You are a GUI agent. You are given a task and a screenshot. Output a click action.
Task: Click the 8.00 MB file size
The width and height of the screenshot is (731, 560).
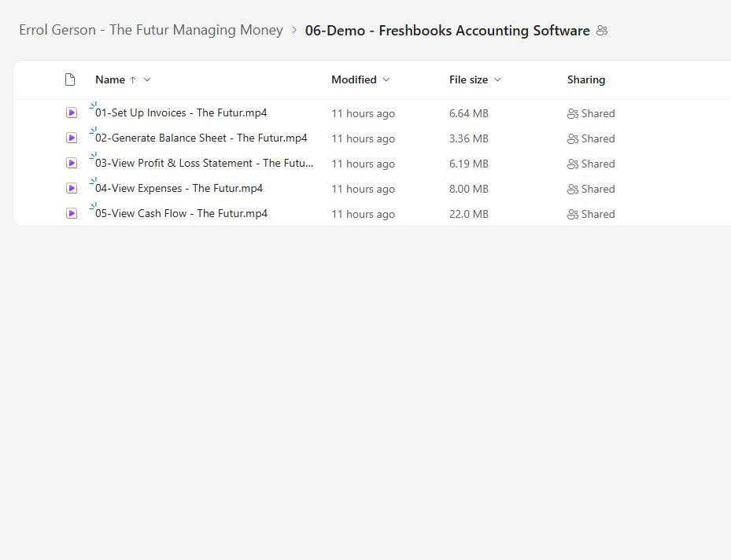point(468,189)
